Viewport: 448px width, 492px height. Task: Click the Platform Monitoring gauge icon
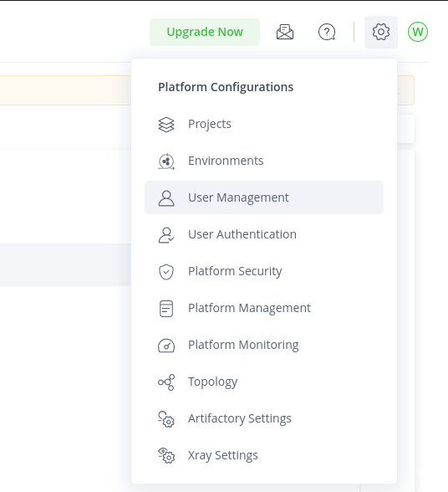[x=166, y=346]
